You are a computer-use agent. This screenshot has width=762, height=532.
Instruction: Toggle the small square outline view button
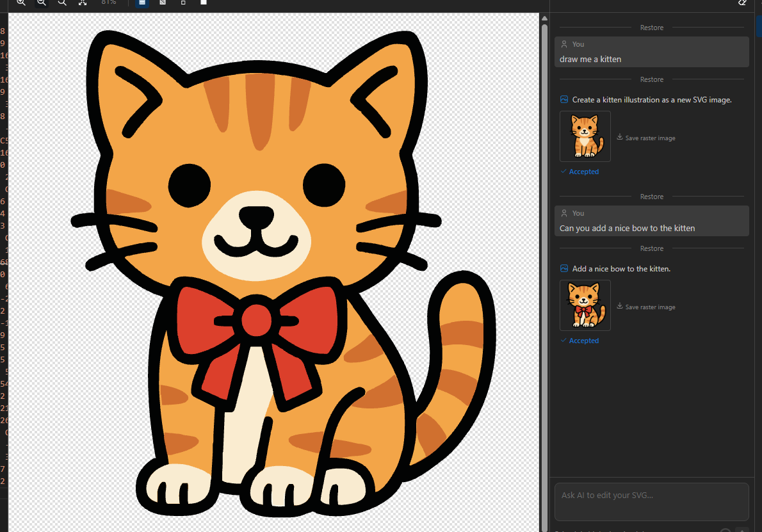183,2
